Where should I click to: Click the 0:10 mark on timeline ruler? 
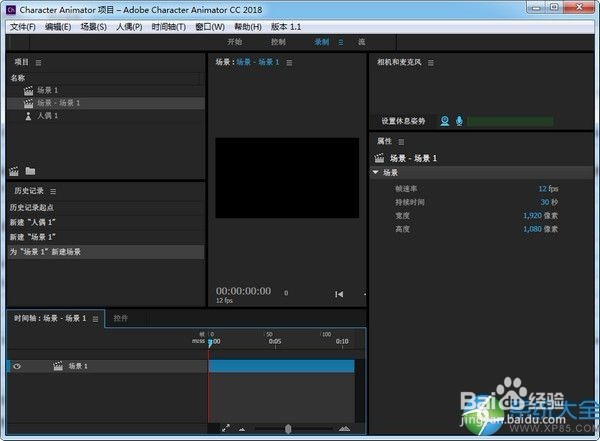342,341
